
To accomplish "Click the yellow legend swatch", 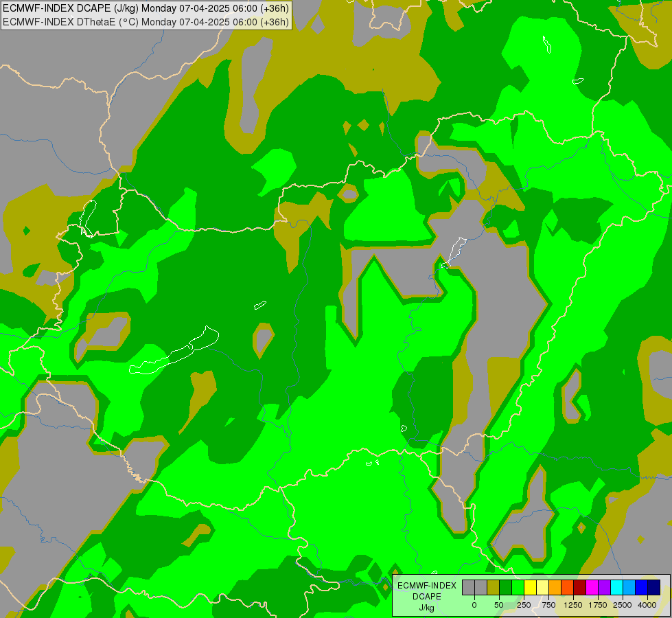I will pos(530,587).
